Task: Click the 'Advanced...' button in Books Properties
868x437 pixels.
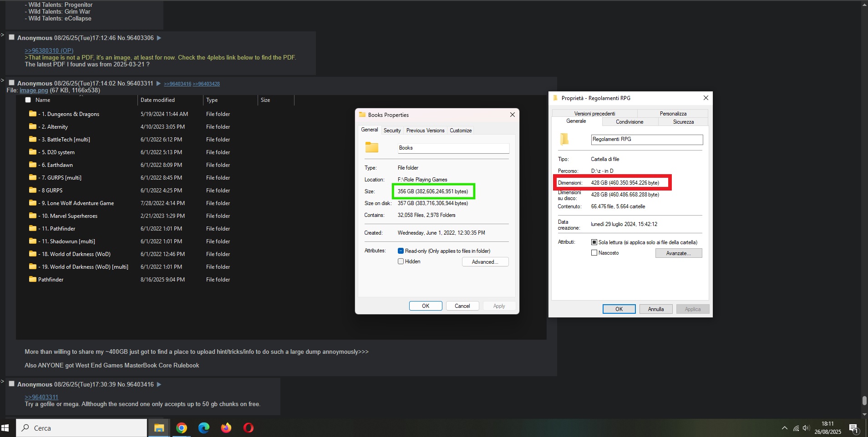Action: click(x=485, y=262)
